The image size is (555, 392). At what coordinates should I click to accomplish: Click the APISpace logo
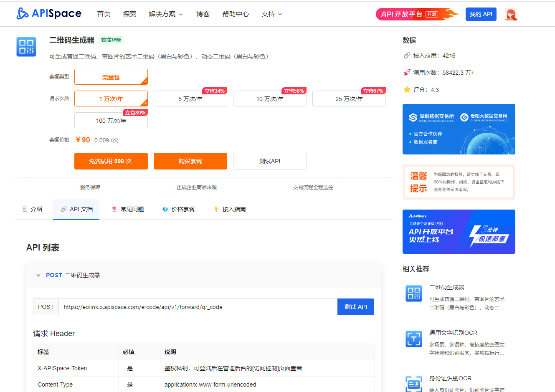49,14
